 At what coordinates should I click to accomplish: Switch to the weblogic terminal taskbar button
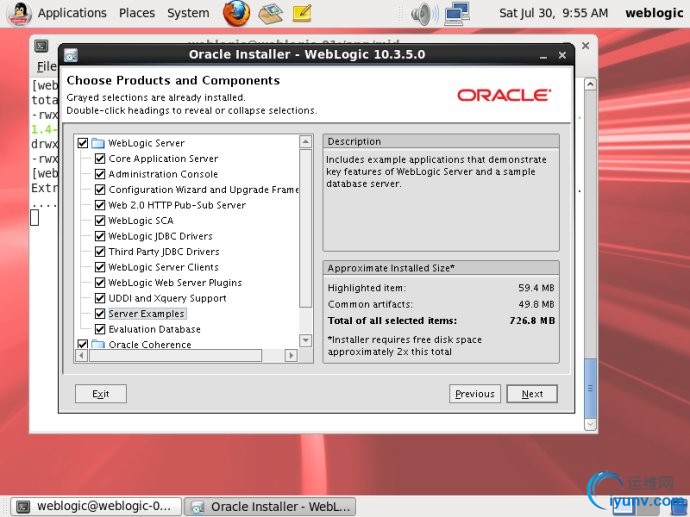pos(96,506)
